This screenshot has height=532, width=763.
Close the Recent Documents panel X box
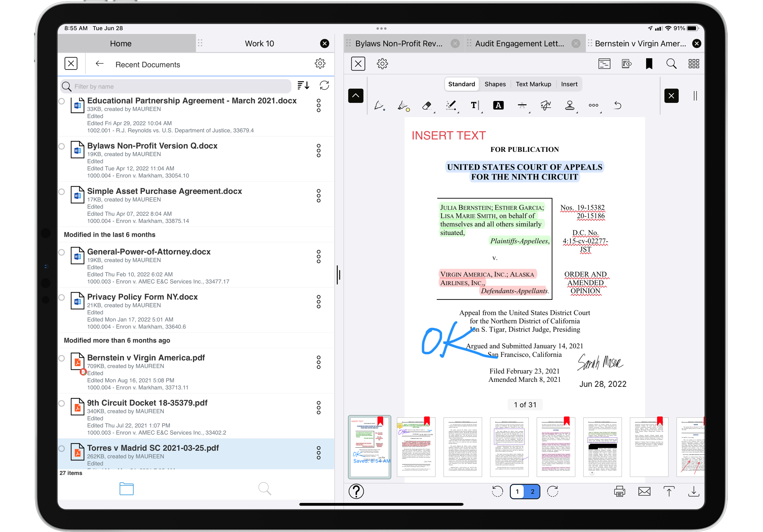coord(71,63)
